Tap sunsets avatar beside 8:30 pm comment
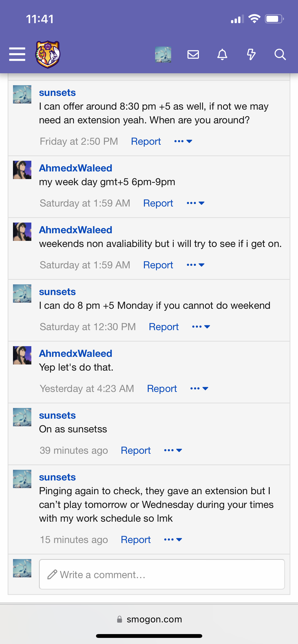 click(22, 94)
